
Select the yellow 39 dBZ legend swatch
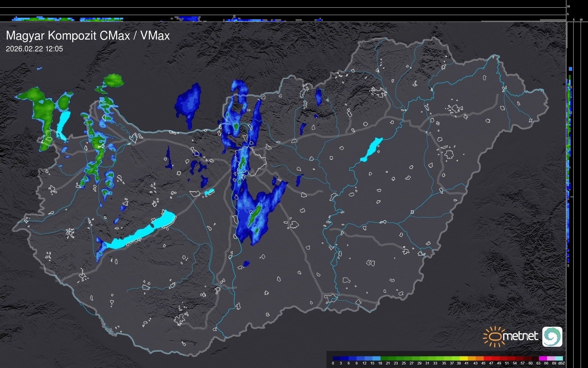coord(463,358)
